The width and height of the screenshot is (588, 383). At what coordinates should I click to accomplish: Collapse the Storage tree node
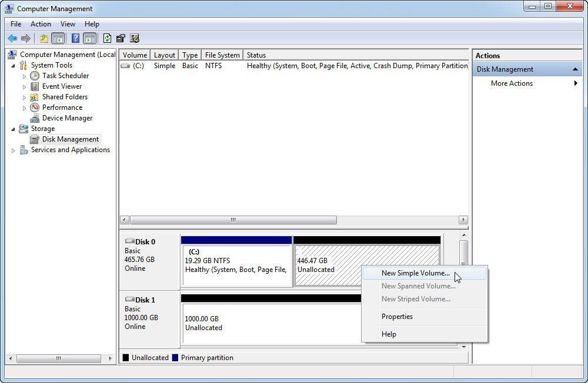pos(13,129)
